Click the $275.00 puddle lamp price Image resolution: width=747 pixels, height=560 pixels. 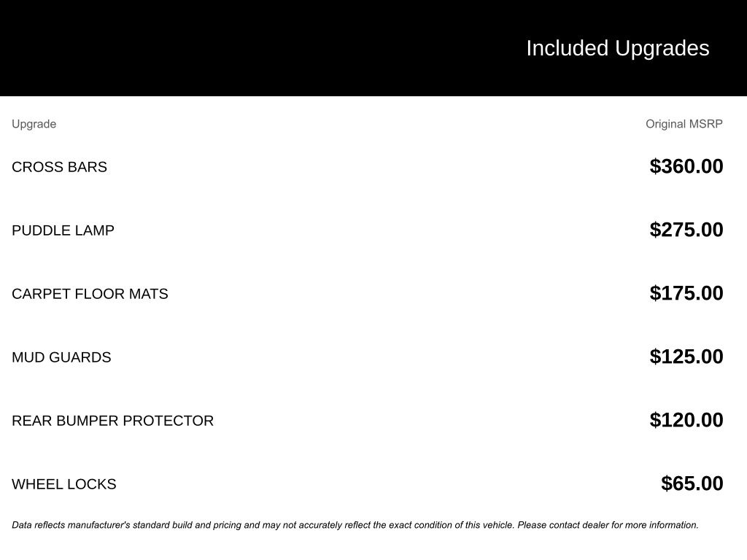pyautogui.click(x=686, y=230)
